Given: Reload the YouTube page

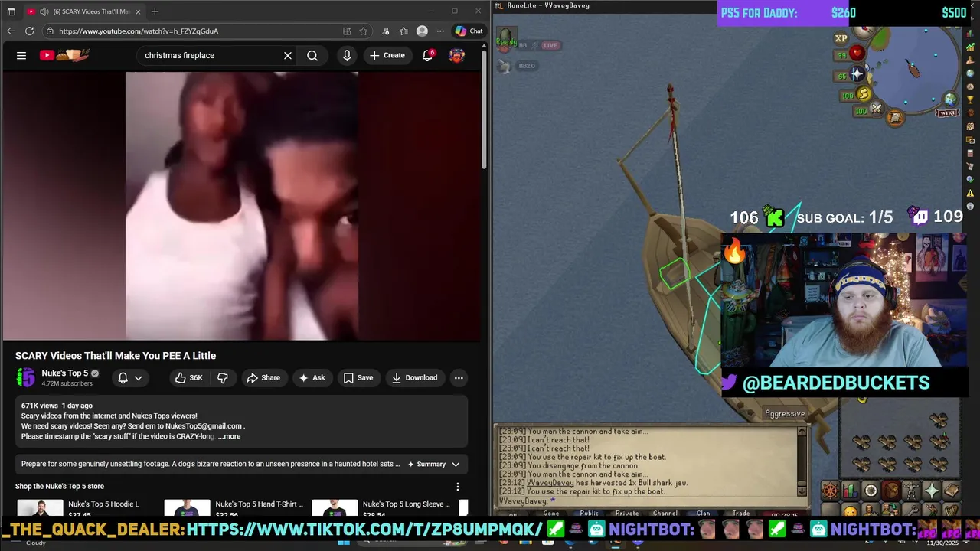Looking at the screenshot, I should 30,31.
